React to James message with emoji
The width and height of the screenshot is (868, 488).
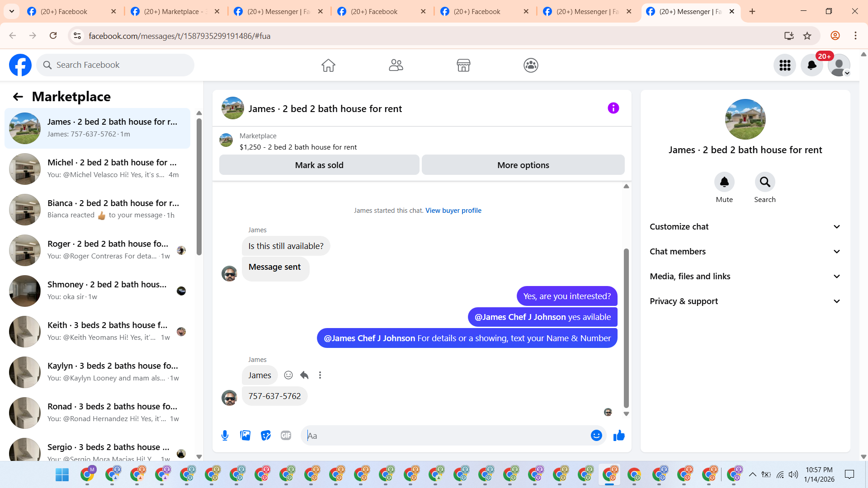(x=288, y=375)
